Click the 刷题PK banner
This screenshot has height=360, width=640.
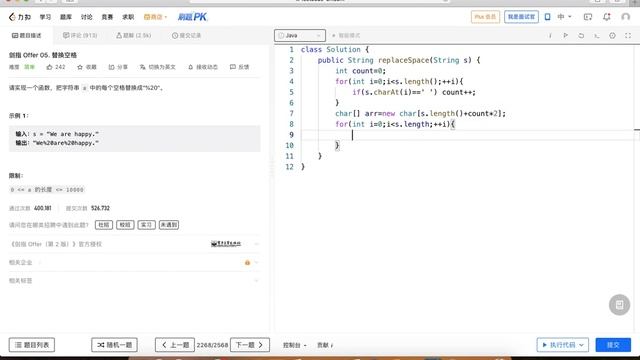click(x=192, y=17)
